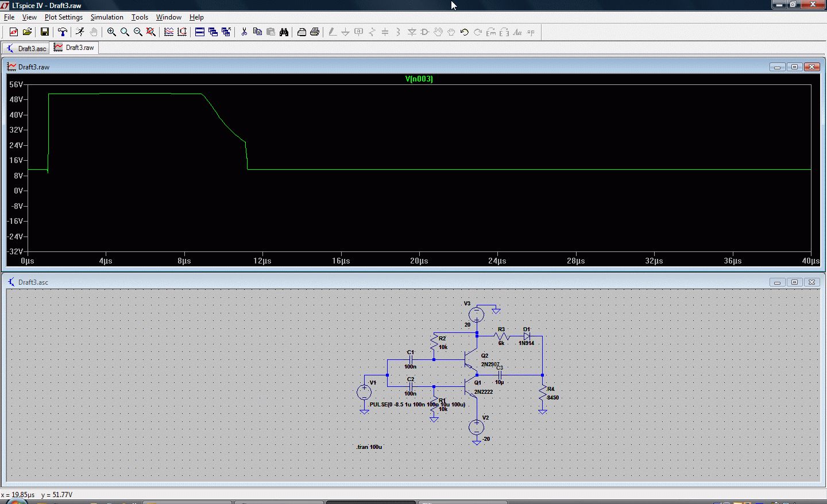Select the 2N2222 transistor Q1 symbol
827x504 pixels.
click(x=472, y=387)
